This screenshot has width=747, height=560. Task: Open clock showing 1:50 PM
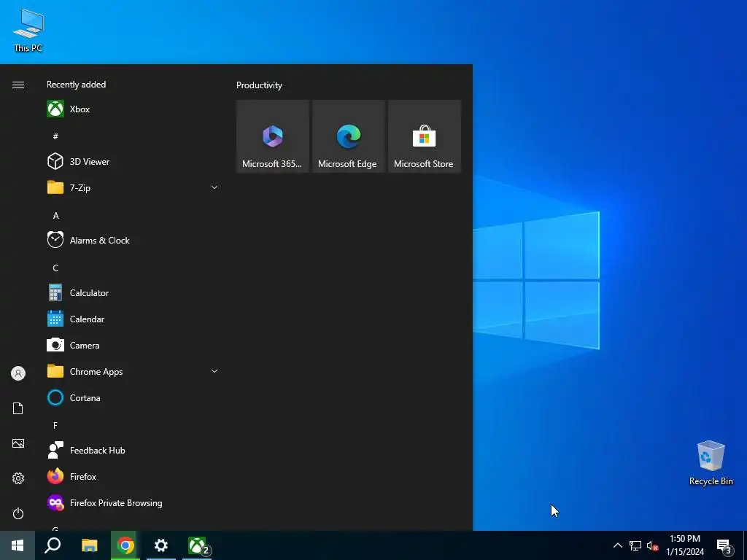[684, 545]
